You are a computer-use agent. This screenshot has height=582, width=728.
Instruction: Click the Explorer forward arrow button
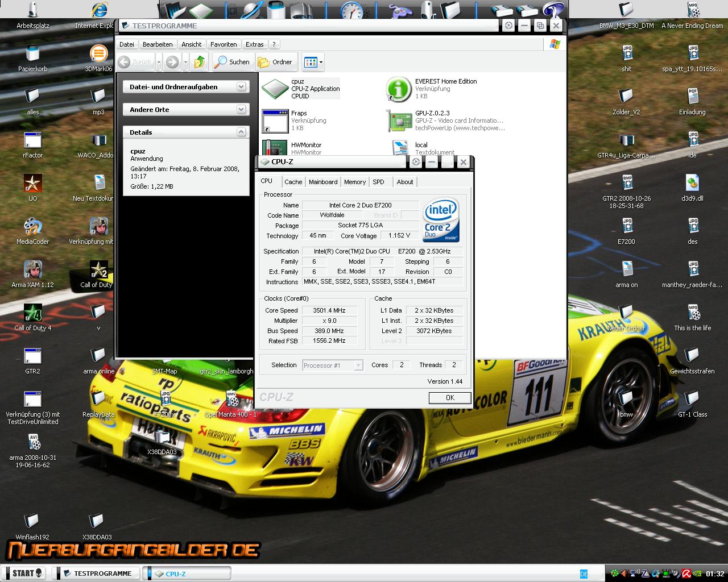click(x=172, y=62)
